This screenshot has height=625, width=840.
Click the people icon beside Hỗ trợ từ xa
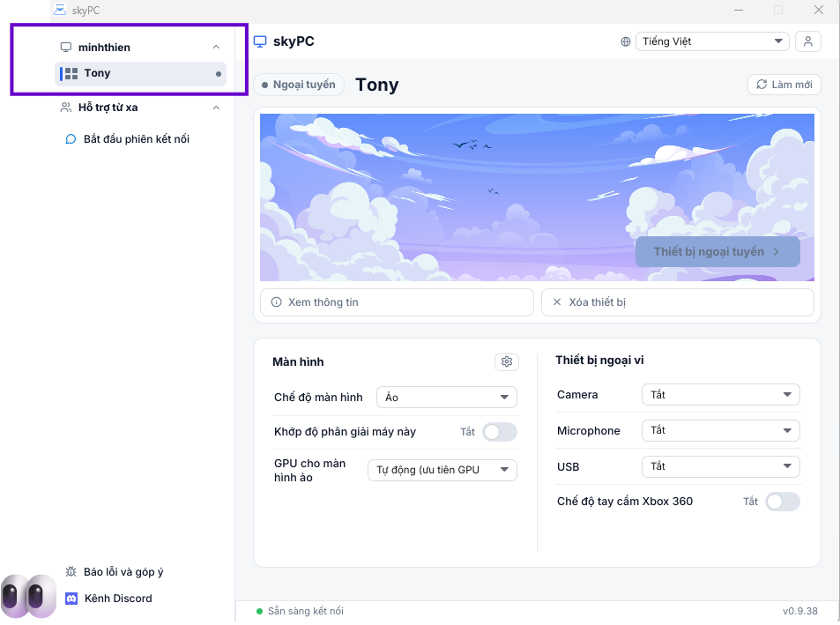[66, 108]
